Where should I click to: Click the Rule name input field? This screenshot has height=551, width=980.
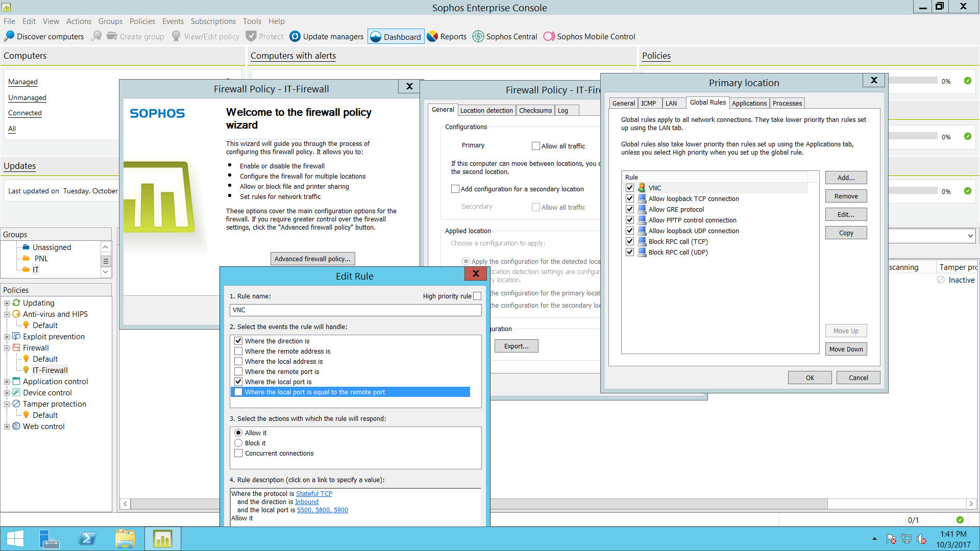[355, 310]
